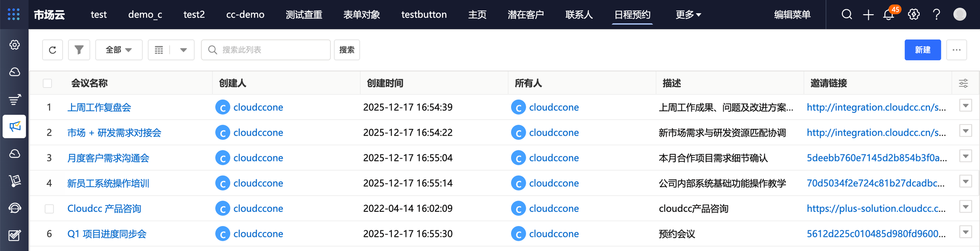Screen dimensions: 980x251
Task: Open the help question mark icon
Action: tap(936, 15)
